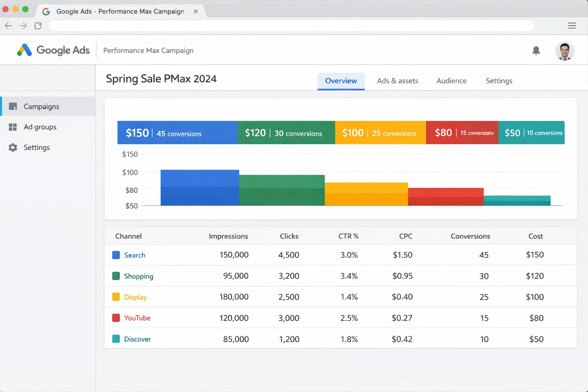Screen dimensions: 588x392
Task: Click the Google favicon on the browser tab
Action: 46,11
